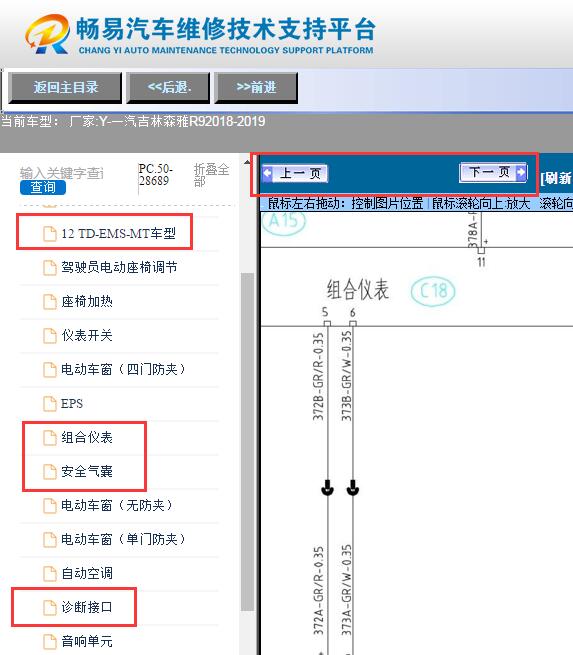Click the 组合仪表 title in wiring diagram
The height and width of the screenshot is (655, 573).
357,289
